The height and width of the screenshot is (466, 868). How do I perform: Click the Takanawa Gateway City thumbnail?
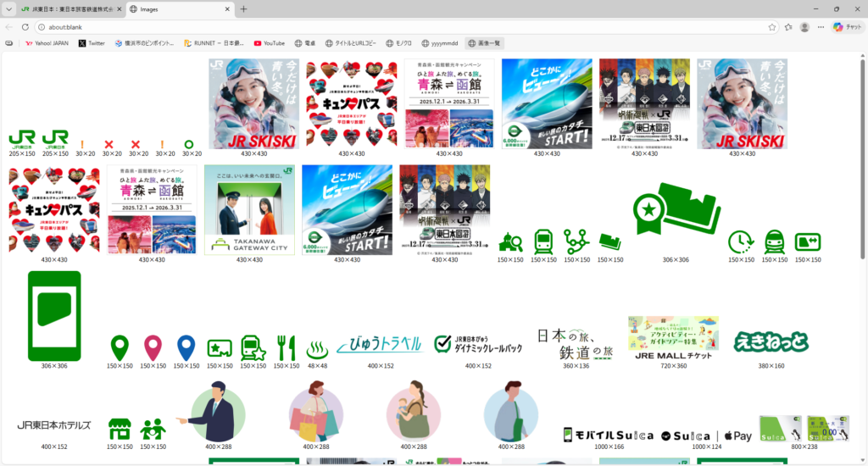pos(249,209)
